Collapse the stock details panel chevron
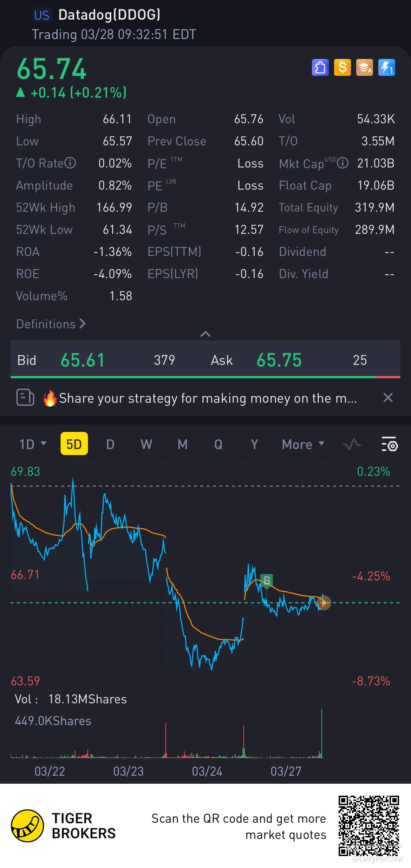 (x=205, y=334)
